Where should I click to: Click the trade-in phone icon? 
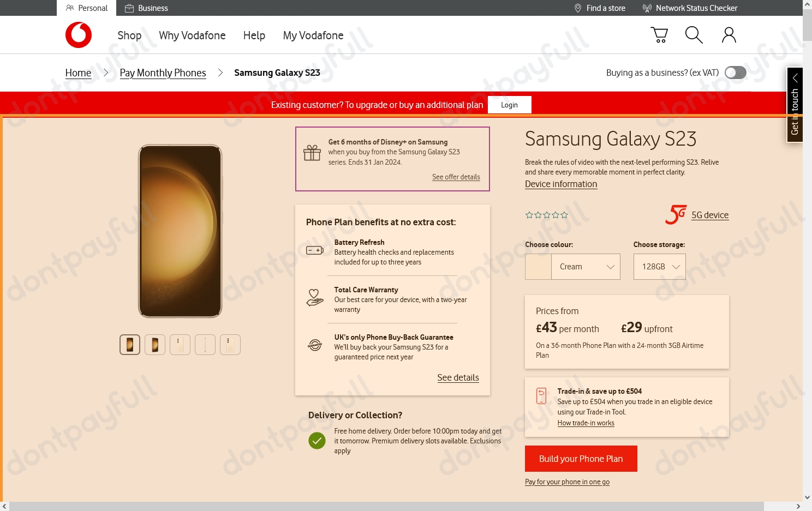pyautogui.click(x=541, y=396)
